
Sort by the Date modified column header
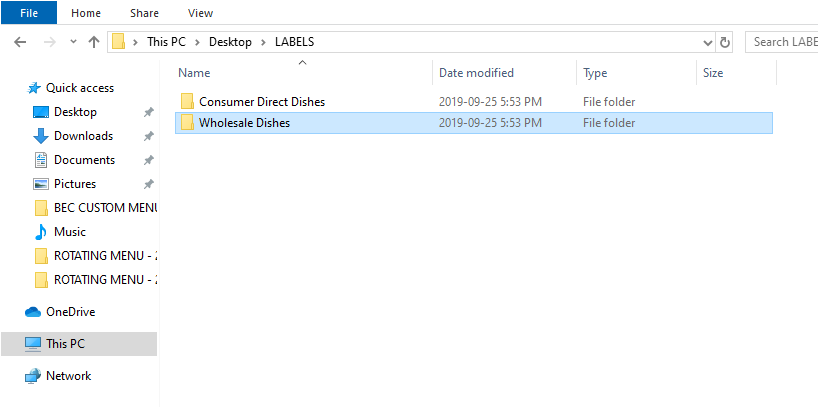coord(476,73)
